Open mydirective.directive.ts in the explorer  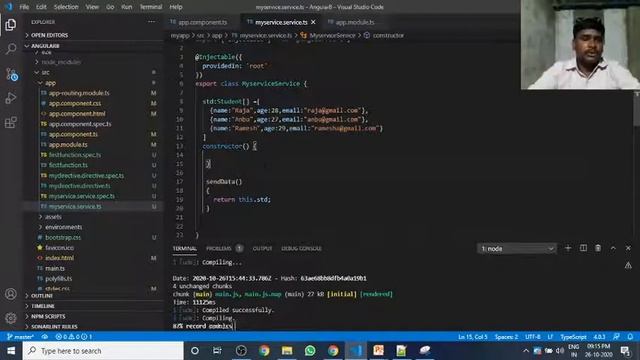tap(79, 186)
